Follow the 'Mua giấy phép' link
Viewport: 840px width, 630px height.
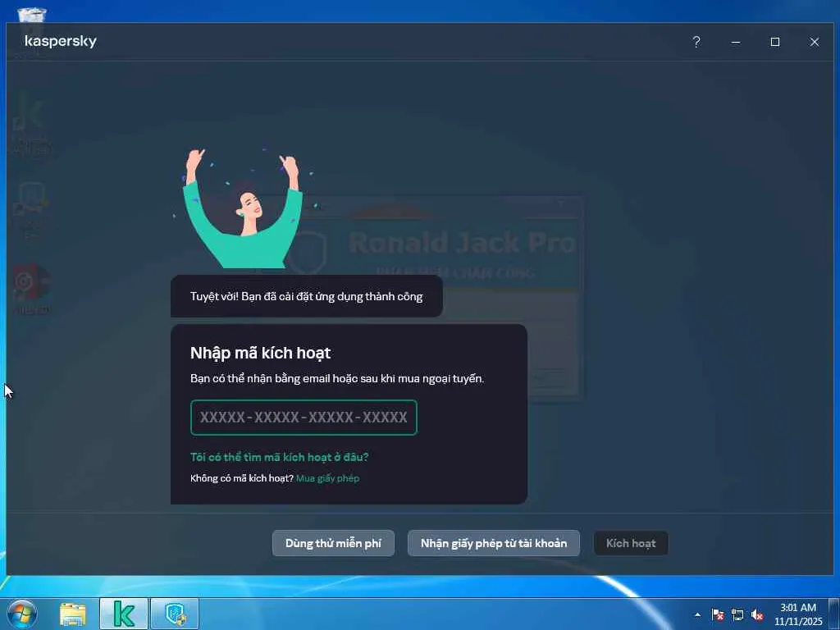[327, 478]
